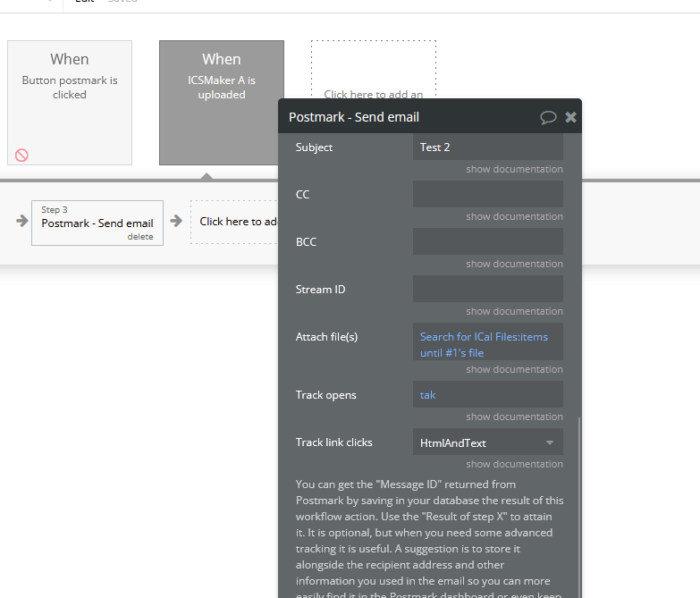Edit the Subject field containing Test 2
The image size is (700, 598).
487,147
